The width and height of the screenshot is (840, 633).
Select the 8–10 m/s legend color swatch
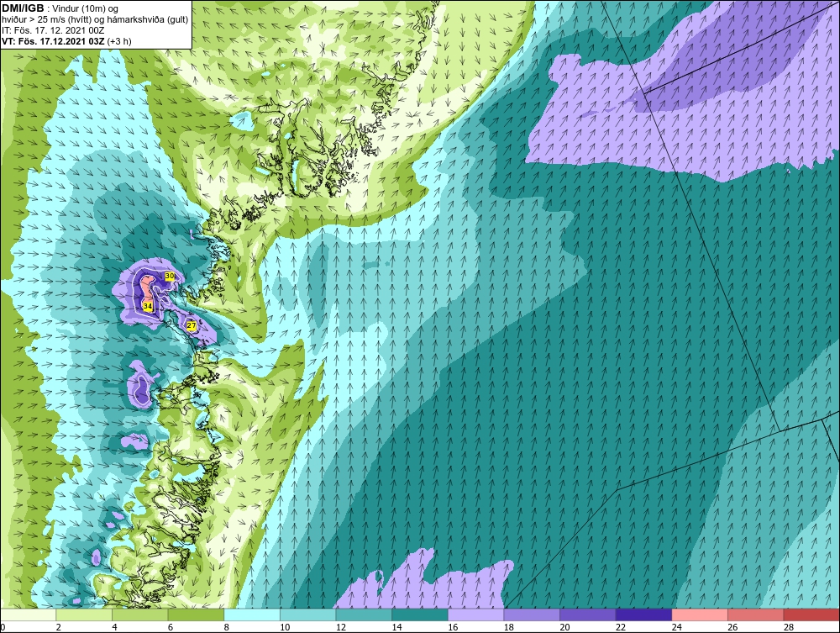point(252,615)
